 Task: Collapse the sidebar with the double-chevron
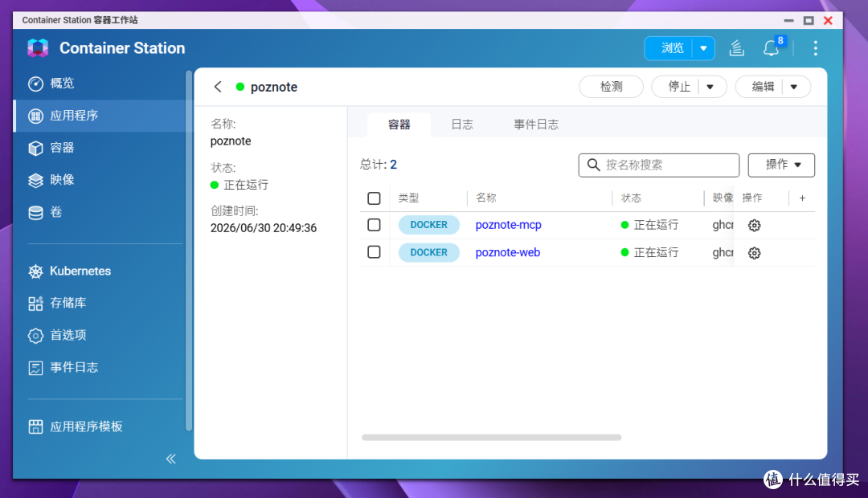click(171, 459)
